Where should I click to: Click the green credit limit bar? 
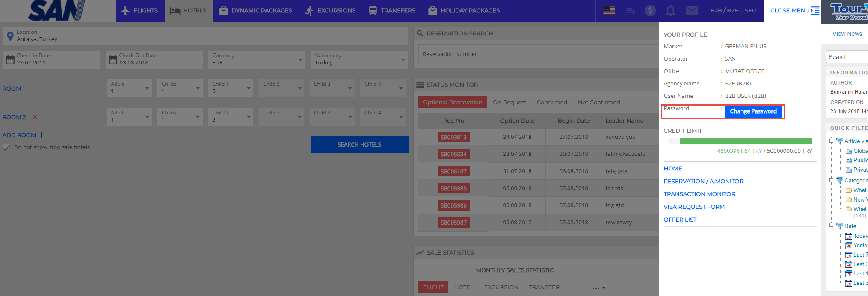pos(745,141)
